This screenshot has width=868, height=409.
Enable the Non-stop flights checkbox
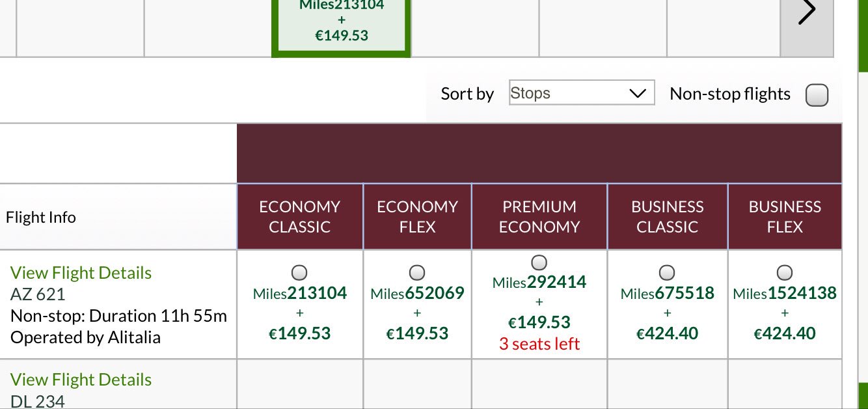click(x=817, y=95)
